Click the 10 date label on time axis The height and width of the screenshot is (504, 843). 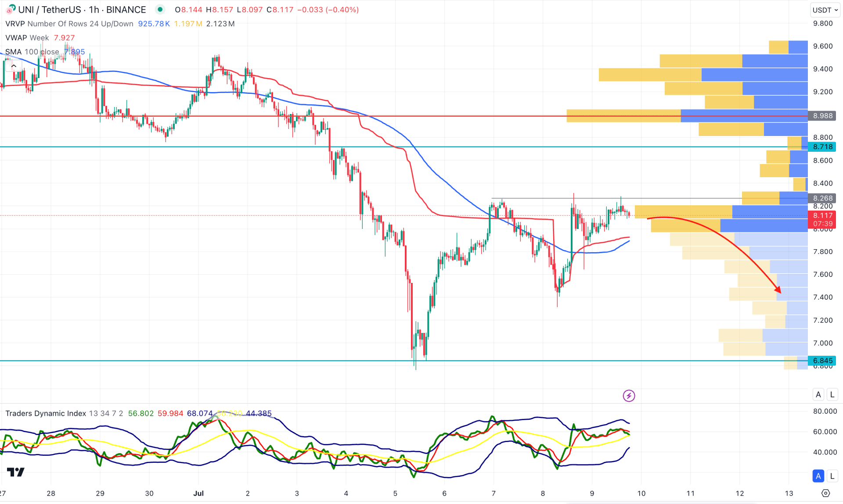641,493
